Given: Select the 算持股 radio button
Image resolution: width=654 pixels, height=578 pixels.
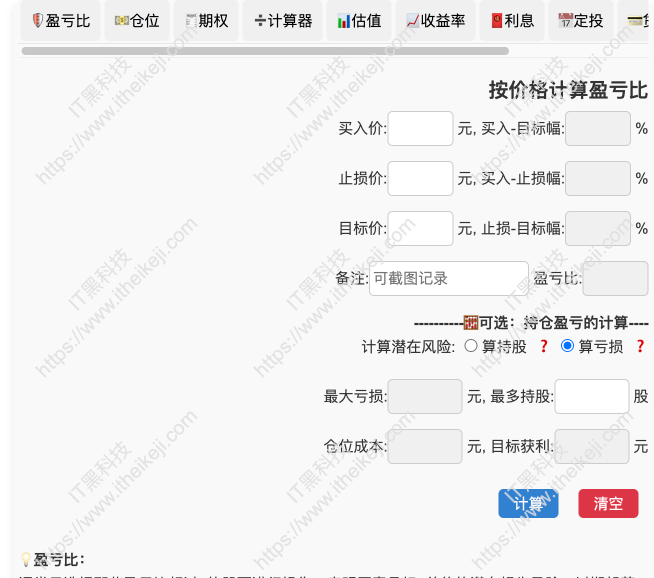Looking at the screenshot, I should (471, 346).
